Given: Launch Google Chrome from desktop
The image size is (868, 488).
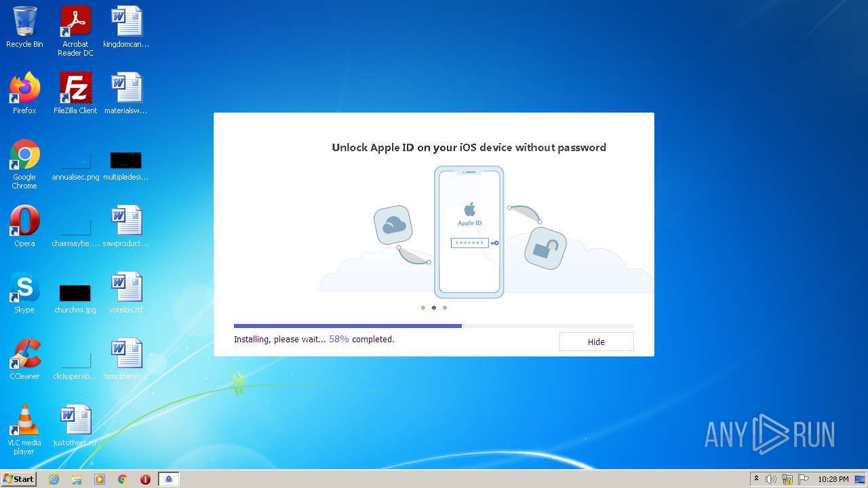Looking at the screenshot, I should 24,164.
